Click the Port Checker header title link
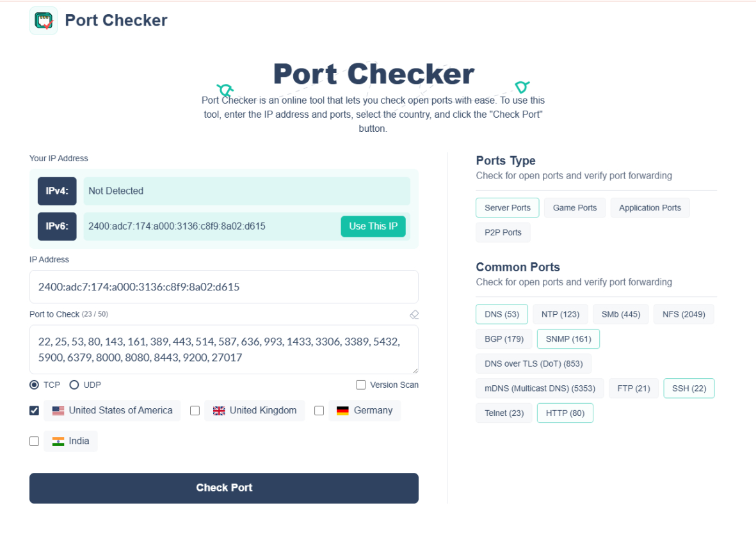756x533 pixels. coord(117,20)
